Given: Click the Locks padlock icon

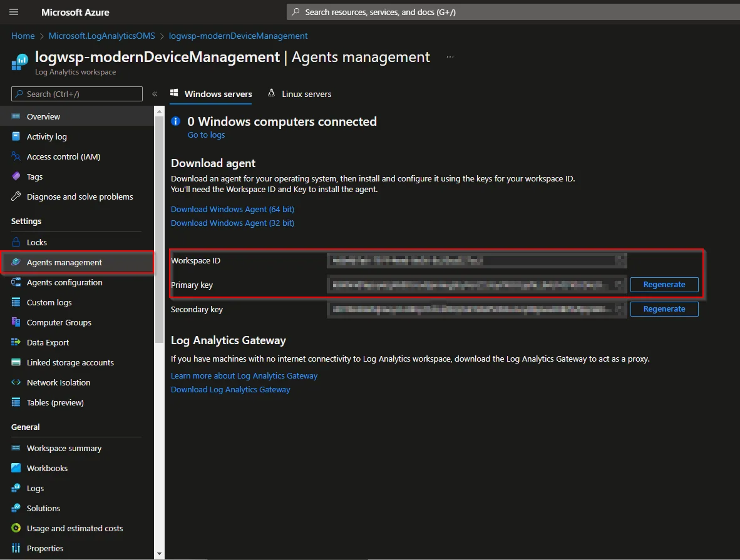Looking at the screenshot, I should (16, 242).
